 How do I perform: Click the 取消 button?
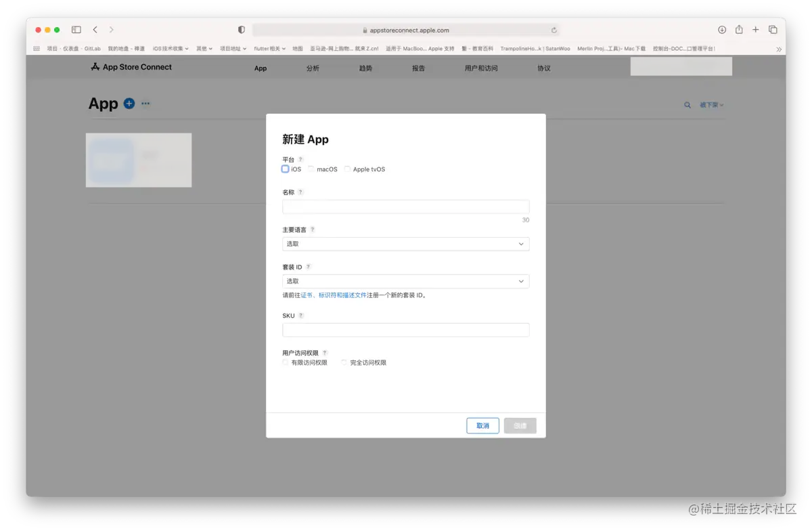tap(483, 426)
